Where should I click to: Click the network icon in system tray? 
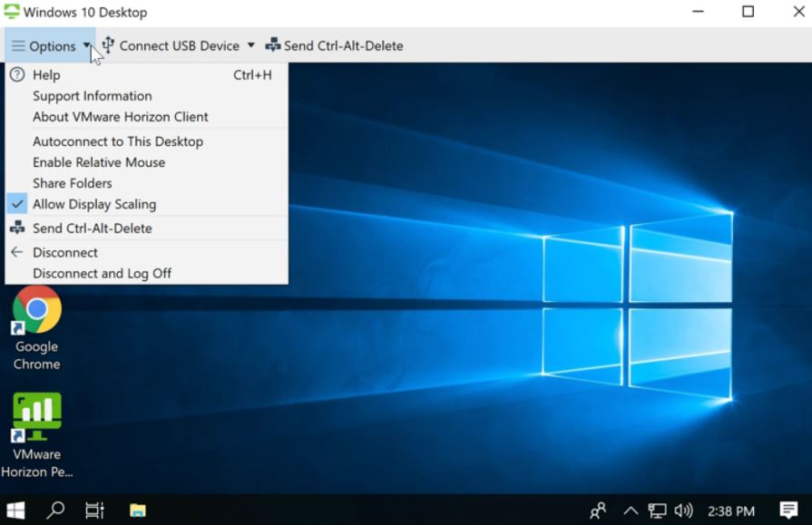657,511
